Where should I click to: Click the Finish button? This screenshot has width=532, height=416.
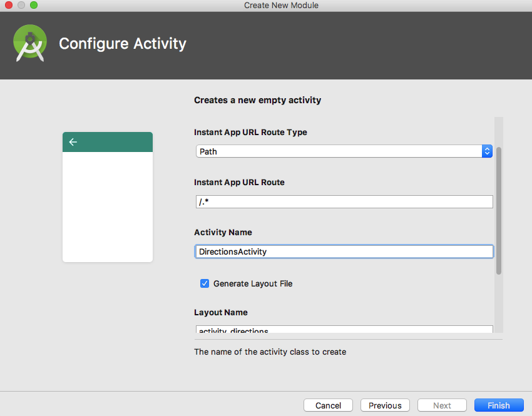coord(499,405)
